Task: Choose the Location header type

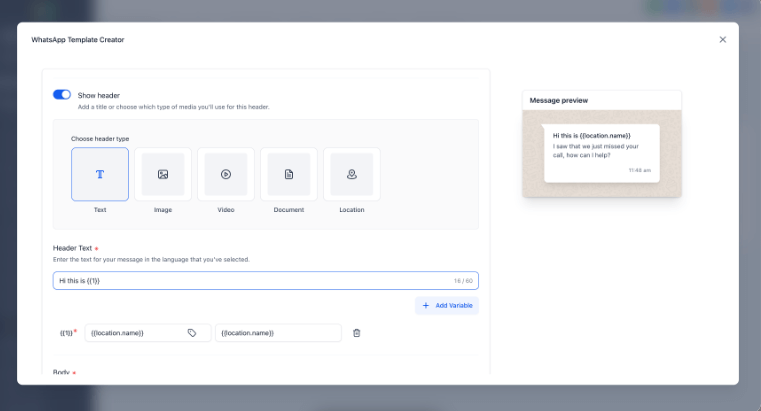Action: click(x=352, y=174)
